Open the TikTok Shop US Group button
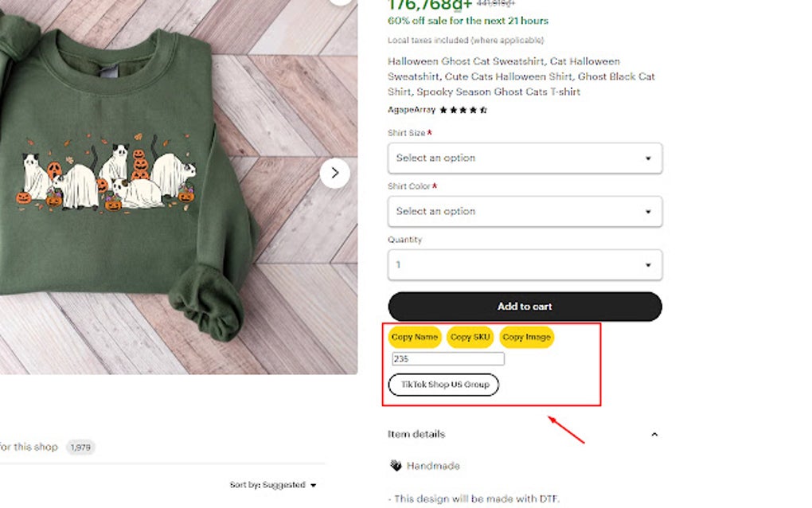The width and height of the screenshot is (812, 508). (443, 385)
